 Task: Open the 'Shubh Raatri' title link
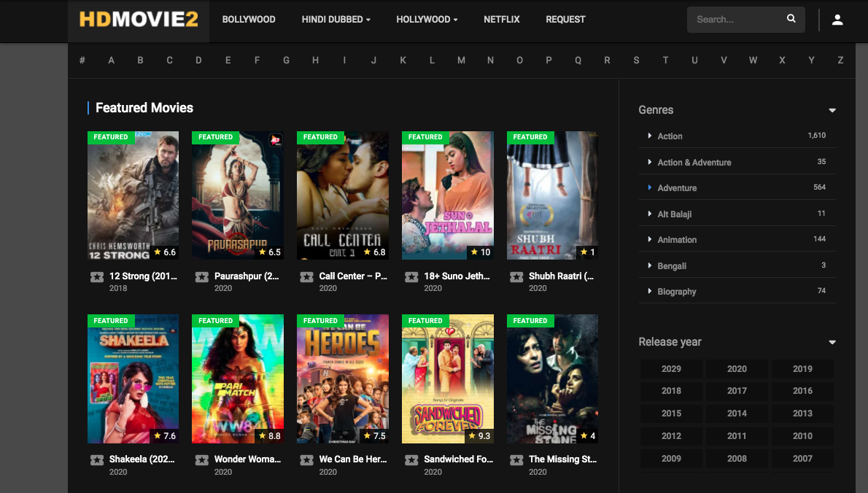pos(561,276)
